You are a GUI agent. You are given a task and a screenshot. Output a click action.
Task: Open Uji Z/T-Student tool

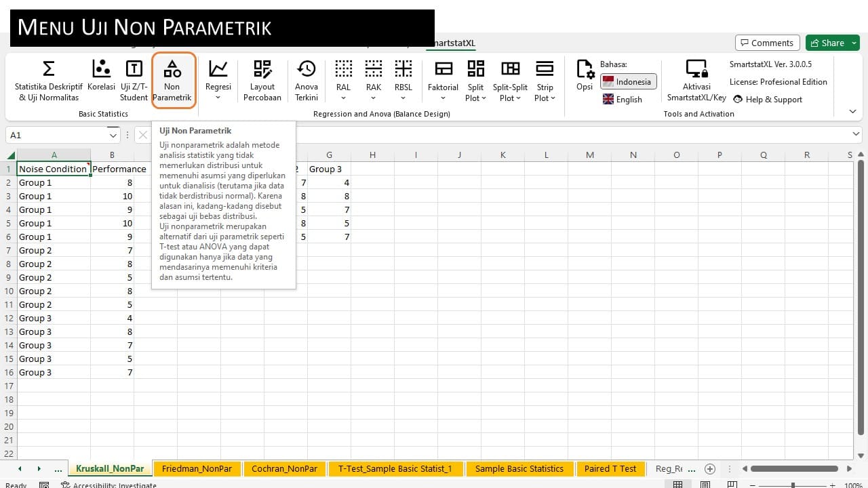point(134,80)
